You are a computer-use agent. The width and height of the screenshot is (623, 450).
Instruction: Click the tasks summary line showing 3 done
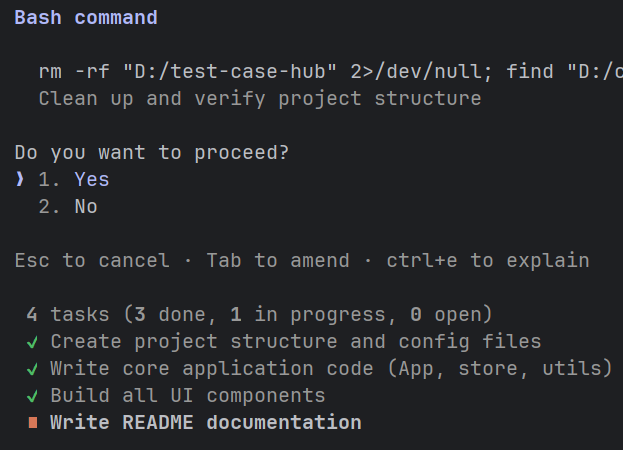pos(259,315)
